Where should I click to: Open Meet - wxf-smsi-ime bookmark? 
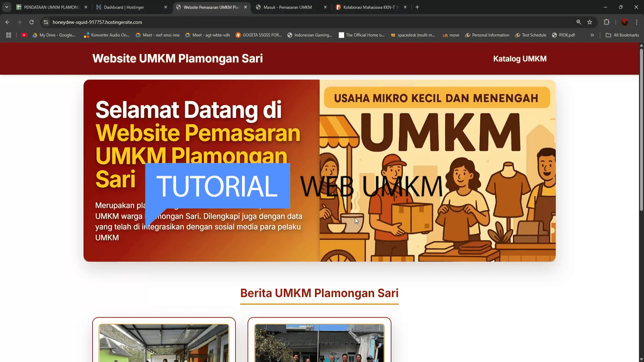tap(158, 35)
